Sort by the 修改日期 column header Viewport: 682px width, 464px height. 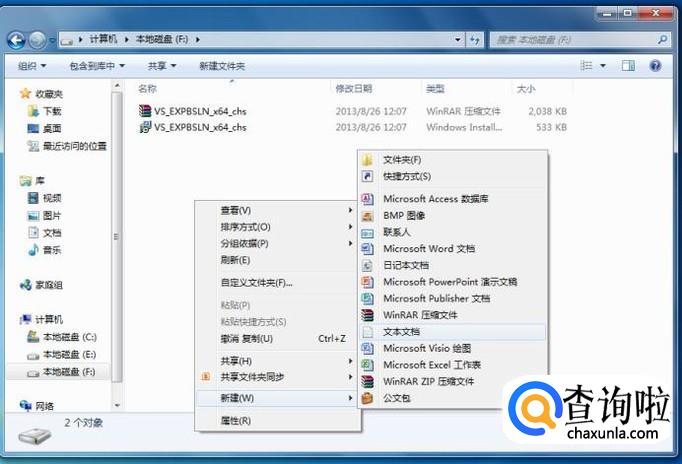point(354,89)
